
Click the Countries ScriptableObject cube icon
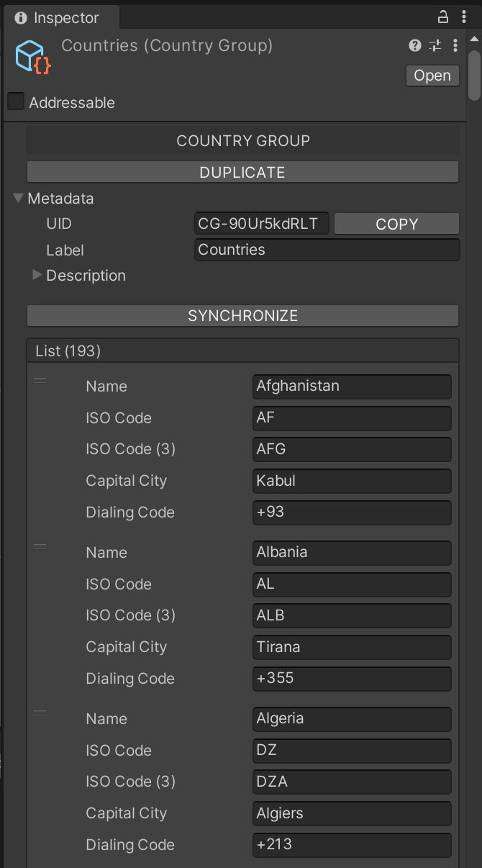tap(32, 56)
